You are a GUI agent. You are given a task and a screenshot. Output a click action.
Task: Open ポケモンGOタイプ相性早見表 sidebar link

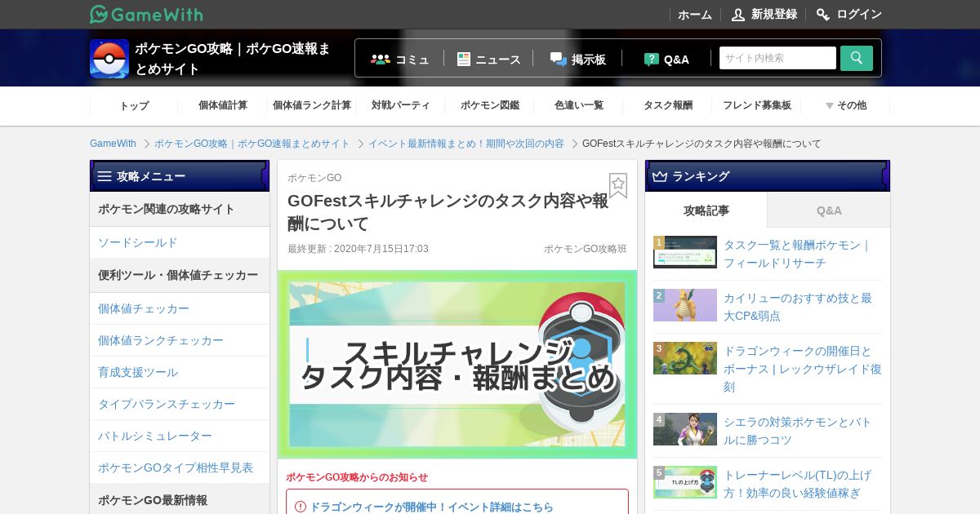pyautogui.click(x=179, y=467)
